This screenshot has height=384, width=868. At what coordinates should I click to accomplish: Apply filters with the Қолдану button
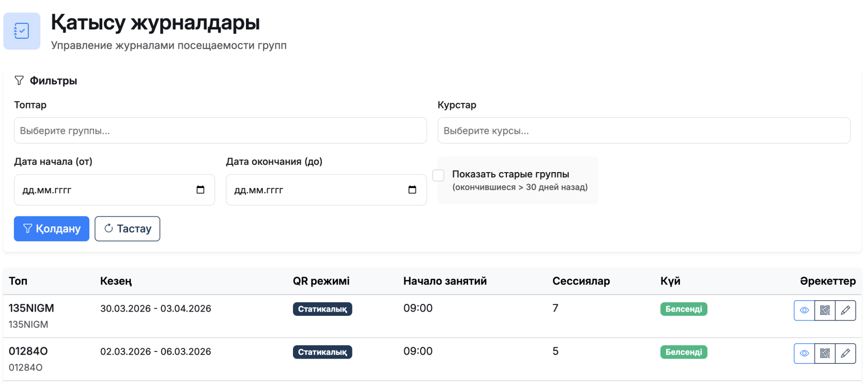coord(52,228)
